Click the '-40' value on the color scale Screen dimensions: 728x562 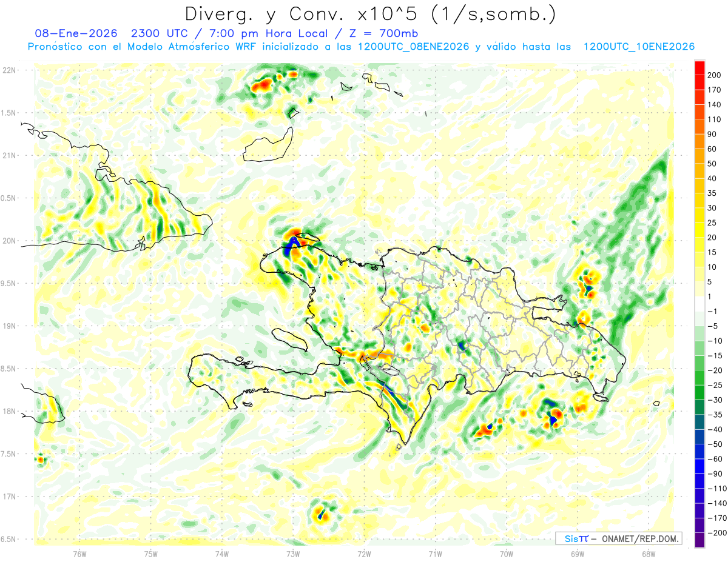[714, 429]
